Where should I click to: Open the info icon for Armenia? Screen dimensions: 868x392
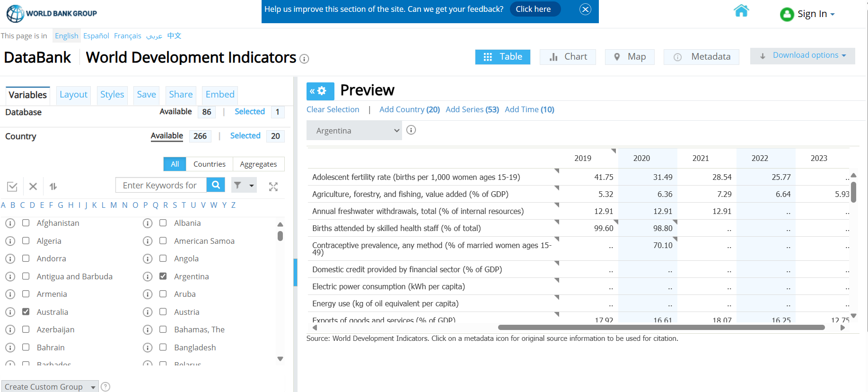coord(10,294)
